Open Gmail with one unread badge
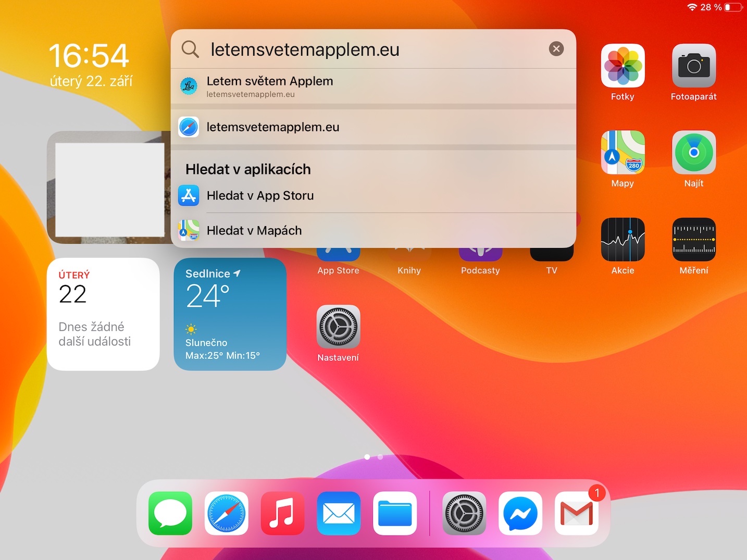The width and height of the screenshot is (747, 560). coord(577,513)
